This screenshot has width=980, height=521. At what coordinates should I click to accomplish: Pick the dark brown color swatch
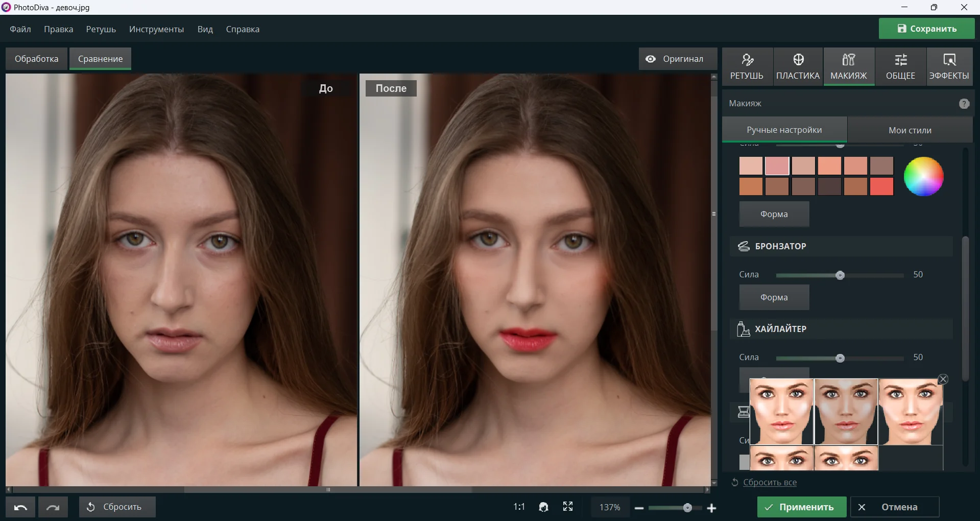[x=829, y=186]
